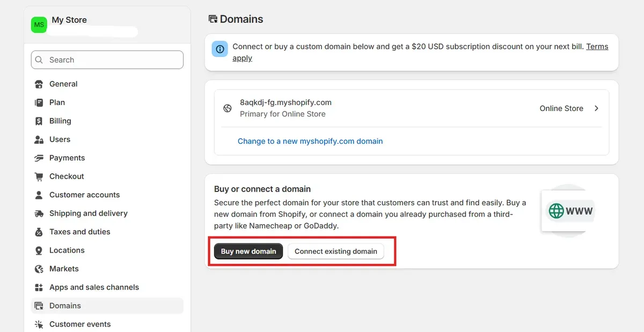644x332 pixels.
Task: Open Customer accounts settings
Action: pos(84,195)
